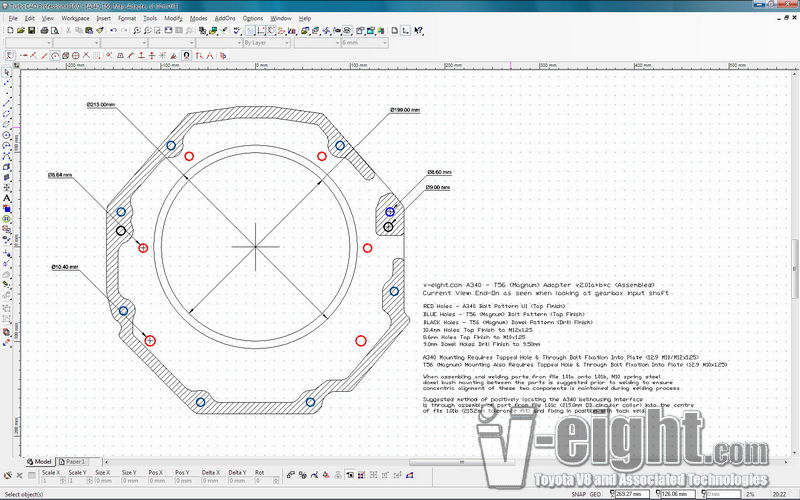
Task: Open the first empty property dropdown
Action: (x=29, y=43)
